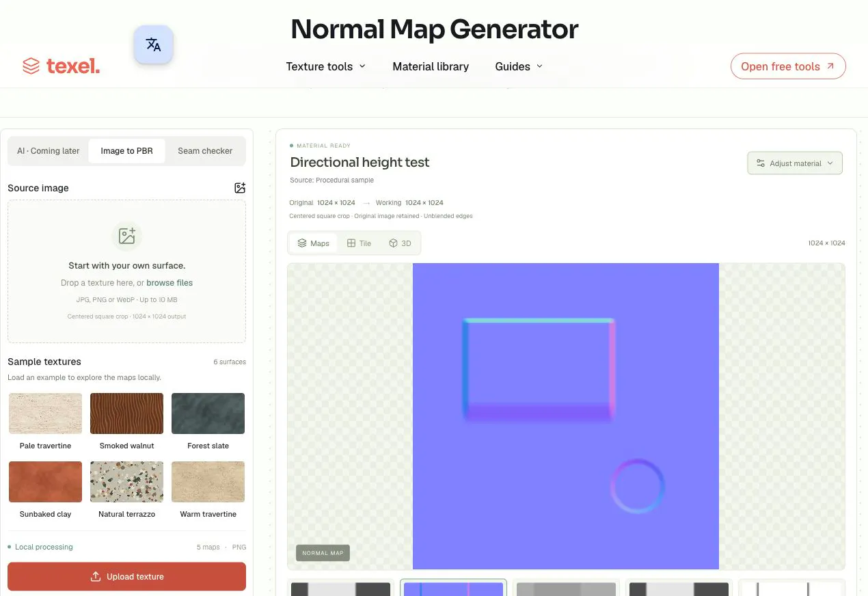Click the Open free tools label
The width and height of the screenshot is (868, 596).
781,66
